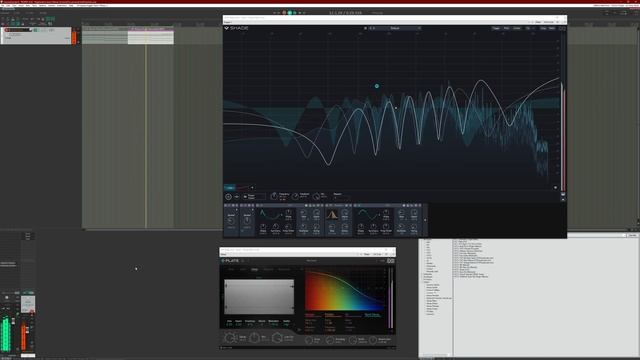The image size is (640, 360).
Task: Select the blue active filter tab in Shade
Action: pyautogui.click(x=230, y=188)
